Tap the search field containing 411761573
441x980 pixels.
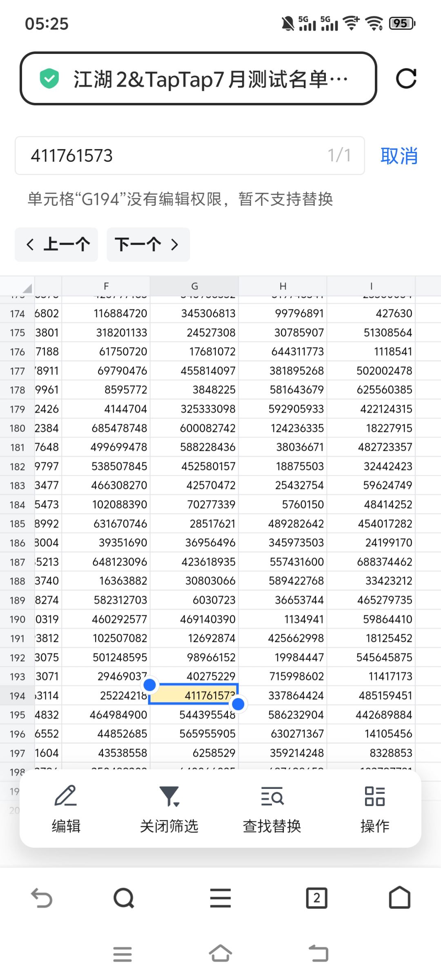click(x=190, y=156)
